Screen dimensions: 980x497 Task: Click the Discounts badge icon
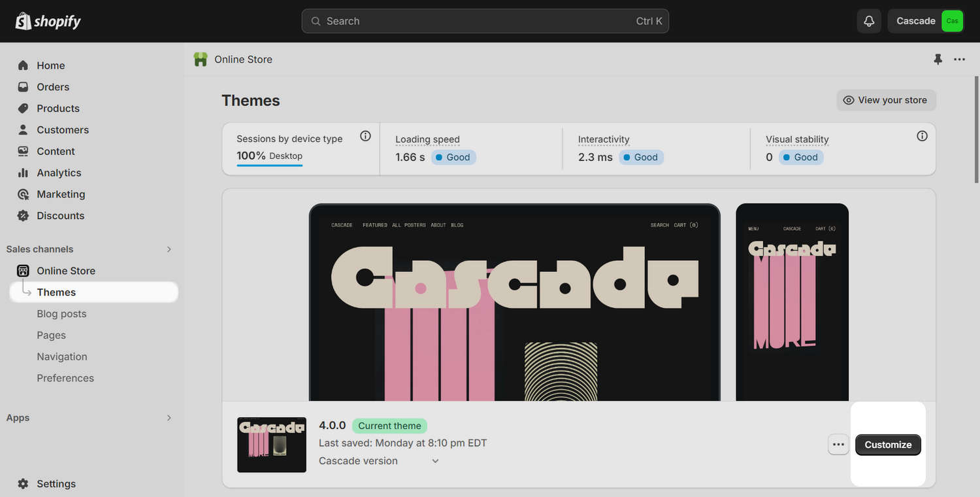pos(23,216)
